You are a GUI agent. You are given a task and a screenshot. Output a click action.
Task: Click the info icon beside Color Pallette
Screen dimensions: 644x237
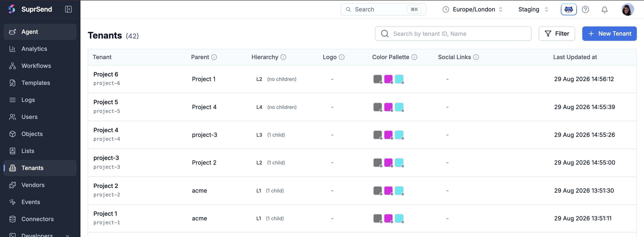pos(414,57)
